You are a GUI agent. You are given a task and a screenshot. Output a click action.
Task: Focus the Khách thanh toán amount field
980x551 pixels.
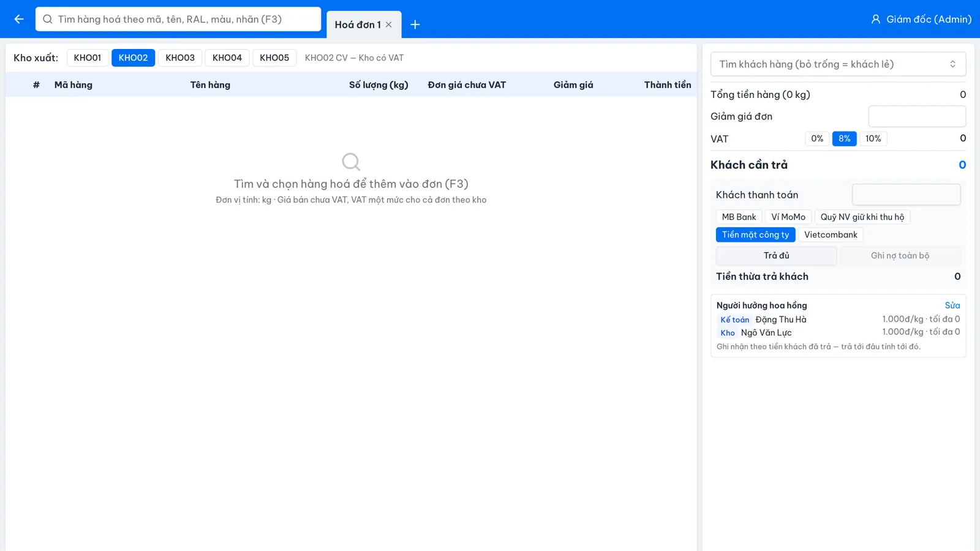pyautogui.click(x=906, y=195)
